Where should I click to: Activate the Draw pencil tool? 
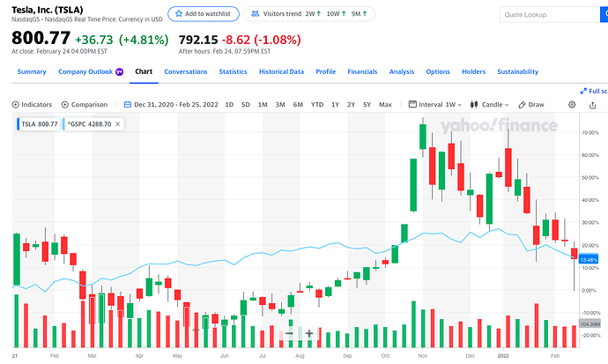[x=531, y=105]
